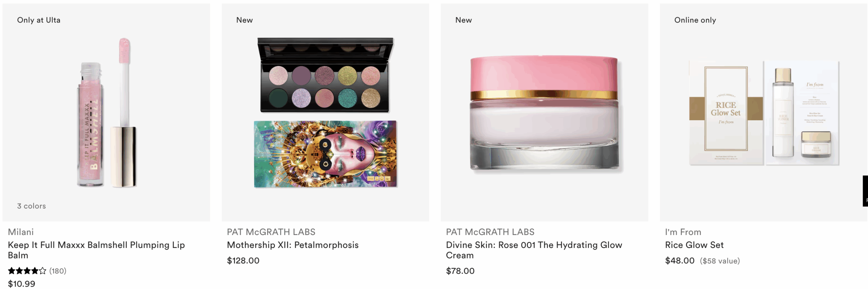The height and width of the screenshot is (289, 868).
Task: Click the ($58 value) text
Action: click(720, 261)
